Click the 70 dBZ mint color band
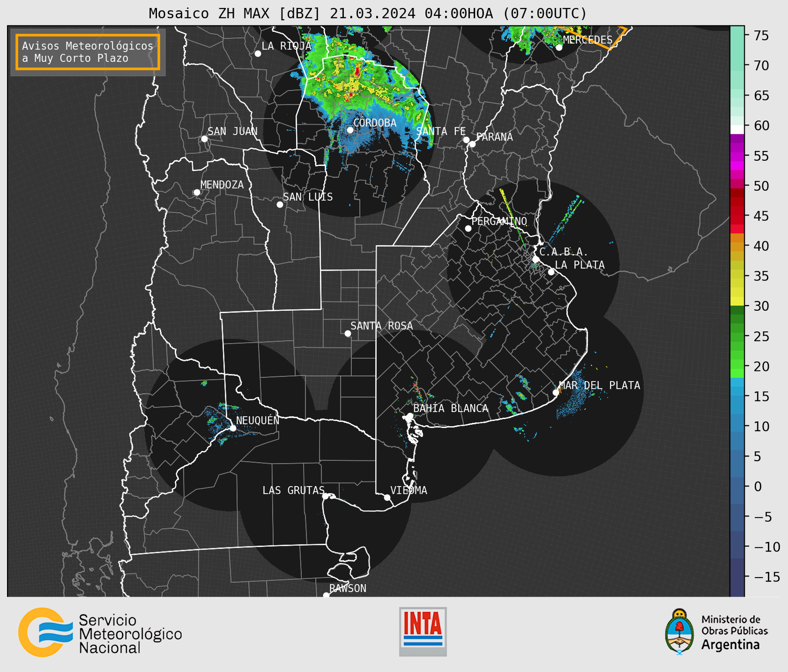This screenshot has height=672, width=788. tap(737, 65)
